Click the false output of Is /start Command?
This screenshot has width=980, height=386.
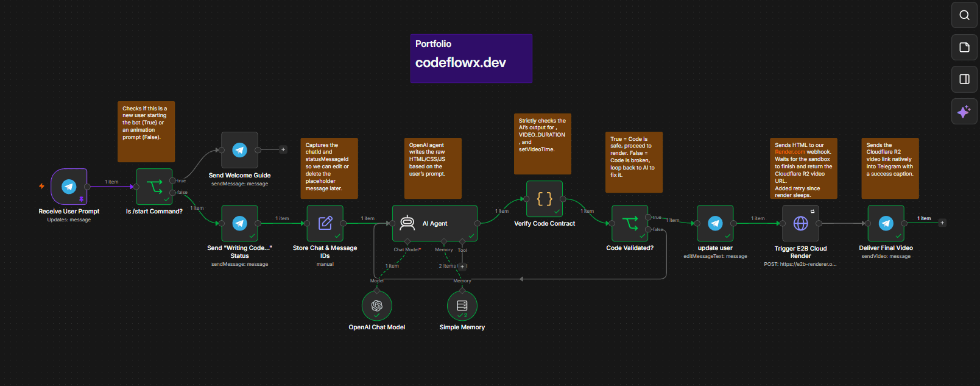pyautogui.click(x=173, y=193)
